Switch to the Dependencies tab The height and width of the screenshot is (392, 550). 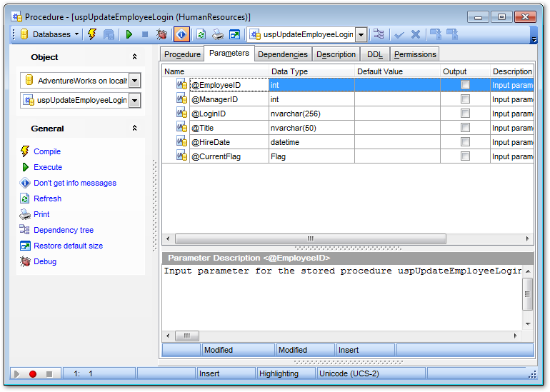point(283,54)
